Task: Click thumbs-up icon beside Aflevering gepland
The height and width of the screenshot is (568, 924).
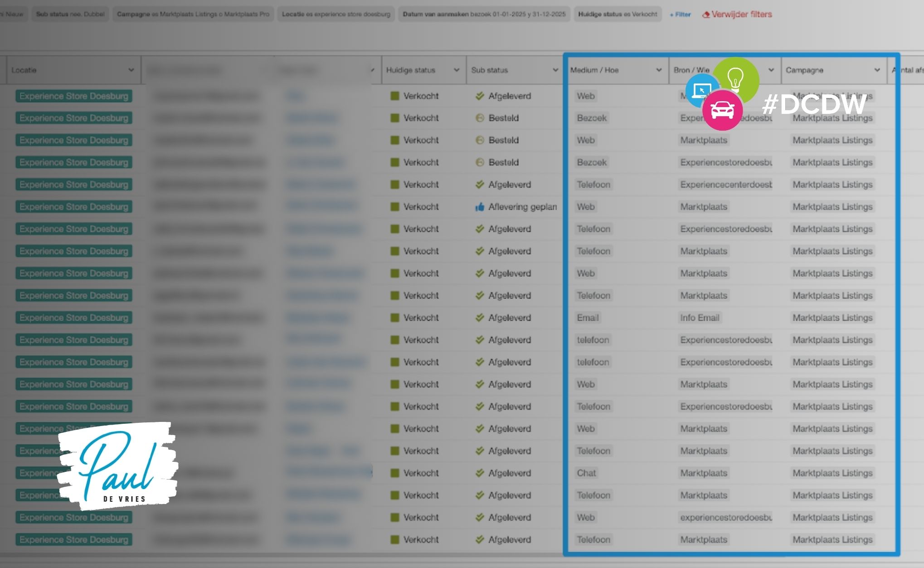Action: pos(479,207)
